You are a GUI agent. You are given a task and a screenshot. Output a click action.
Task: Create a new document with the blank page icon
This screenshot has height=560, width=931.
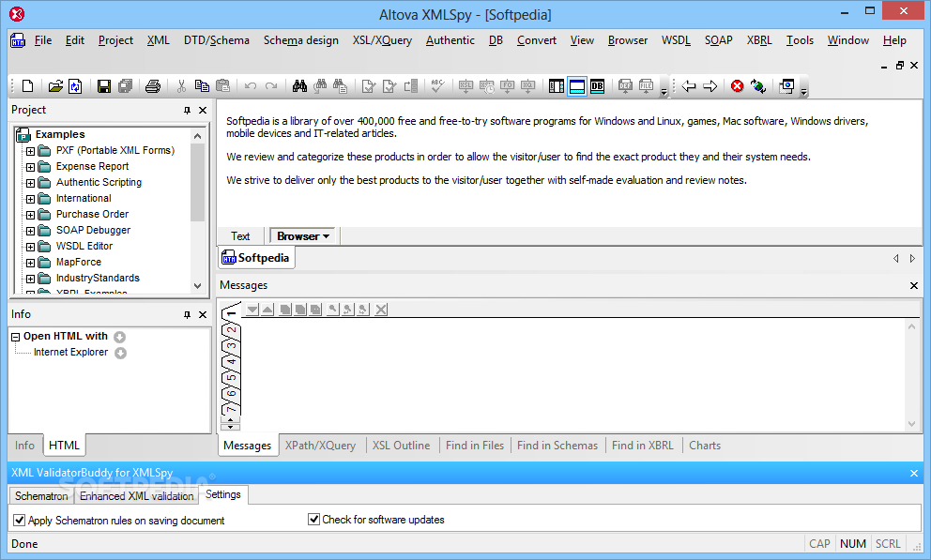coord(27,86)
